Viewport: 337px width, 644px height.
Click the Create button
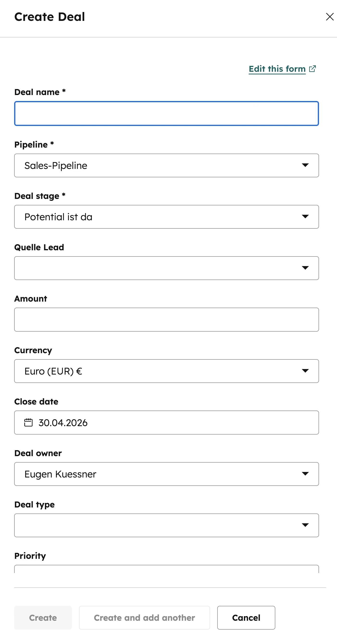[x=43, y=618]
